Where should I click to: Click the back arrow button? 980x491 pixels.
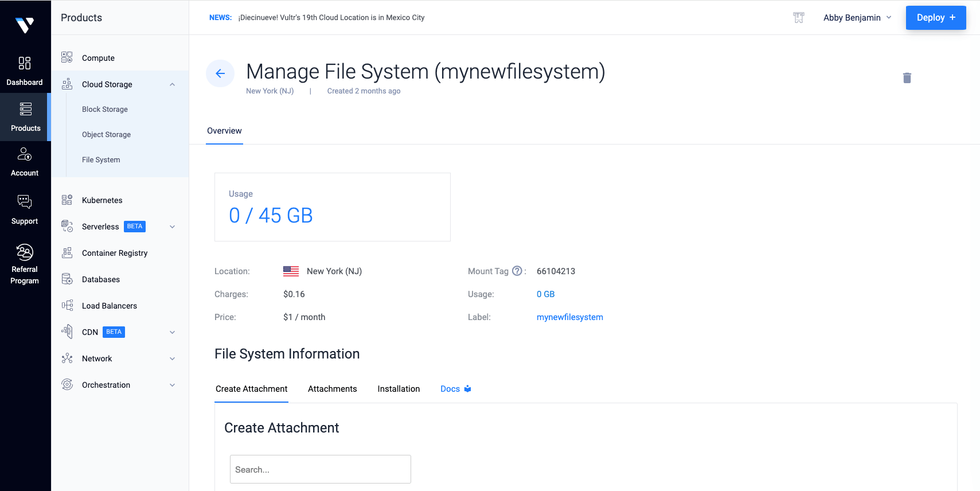pyautogui.click(x=220, y=73)
